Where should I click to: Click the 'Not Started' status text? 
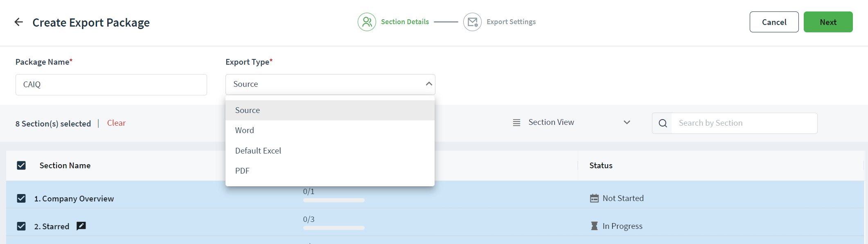point(623,198)
